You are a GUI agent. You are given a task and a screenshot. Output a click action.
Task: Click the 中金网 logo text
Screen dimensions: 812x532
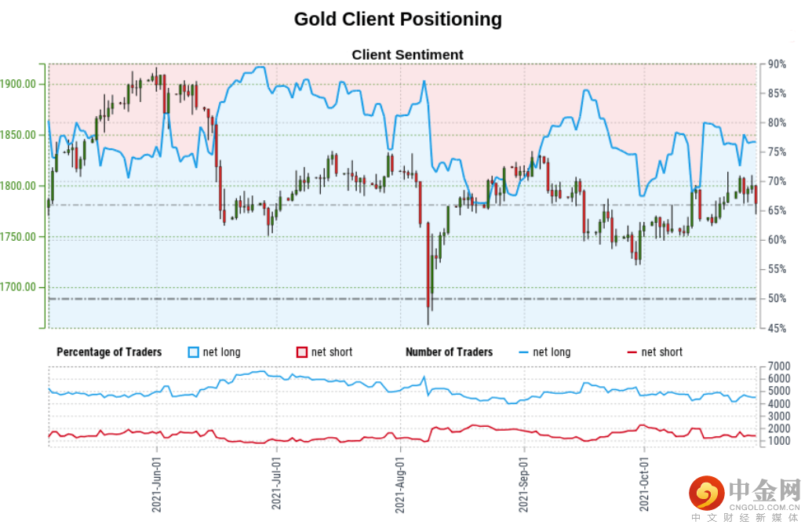pos(764,490)
